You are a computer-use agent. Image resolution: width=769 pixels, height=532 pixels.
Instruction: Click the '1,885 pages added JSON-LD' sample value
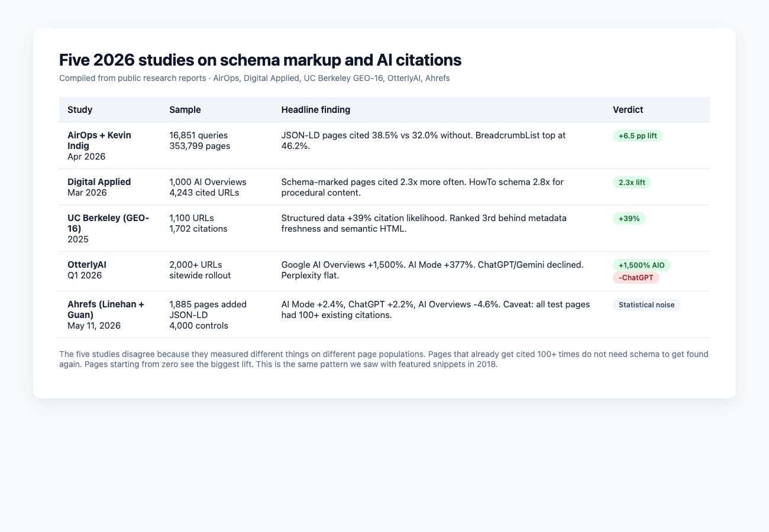(x=208, y=309)
